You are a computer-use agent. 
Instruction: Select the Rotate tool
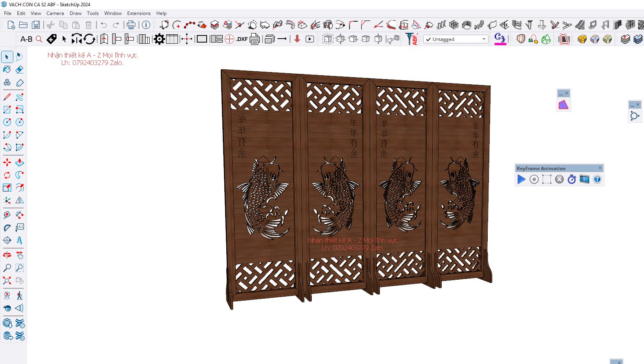point(7,175)
